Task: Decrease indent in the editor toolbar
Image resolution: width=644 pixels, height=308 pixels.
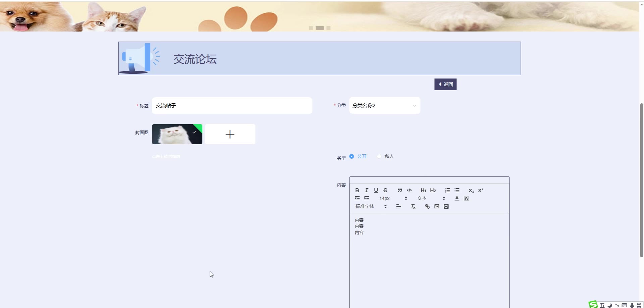Action: pos(357,198)
